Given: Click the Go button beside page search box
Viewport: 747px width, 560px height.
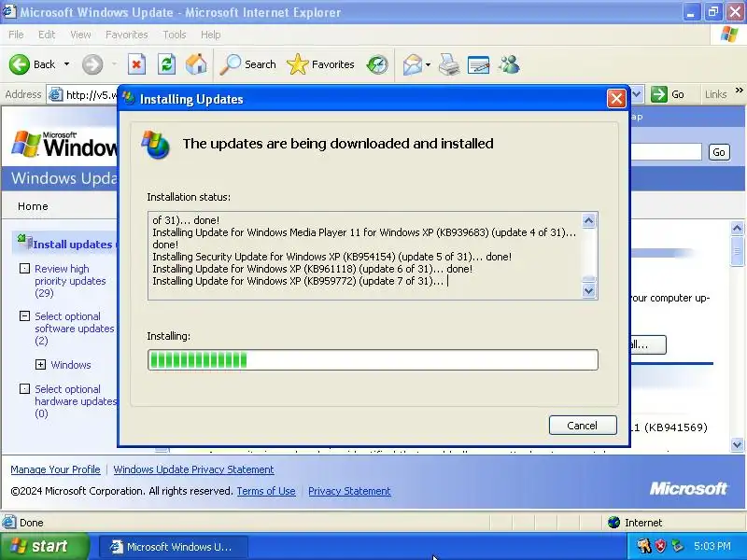Looking at the screenshot, I should pyautogui.click(x=719, y=152).
